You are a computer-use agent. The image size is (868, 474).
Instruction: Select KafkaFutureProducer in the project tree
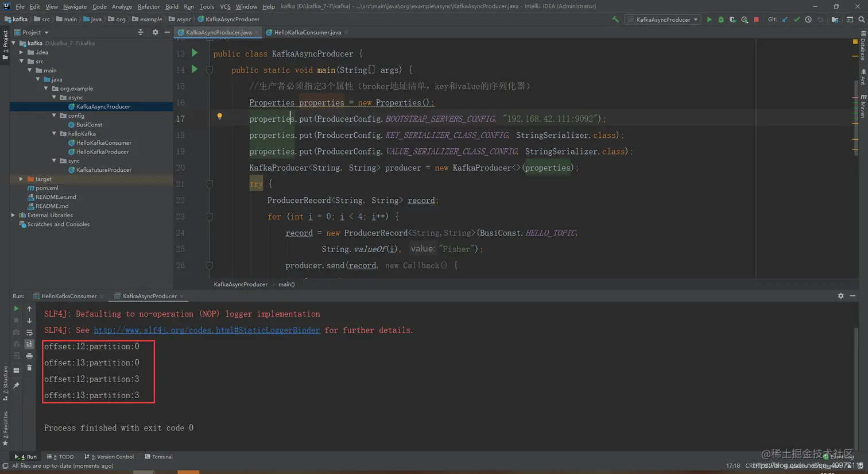tap(104, 170)
